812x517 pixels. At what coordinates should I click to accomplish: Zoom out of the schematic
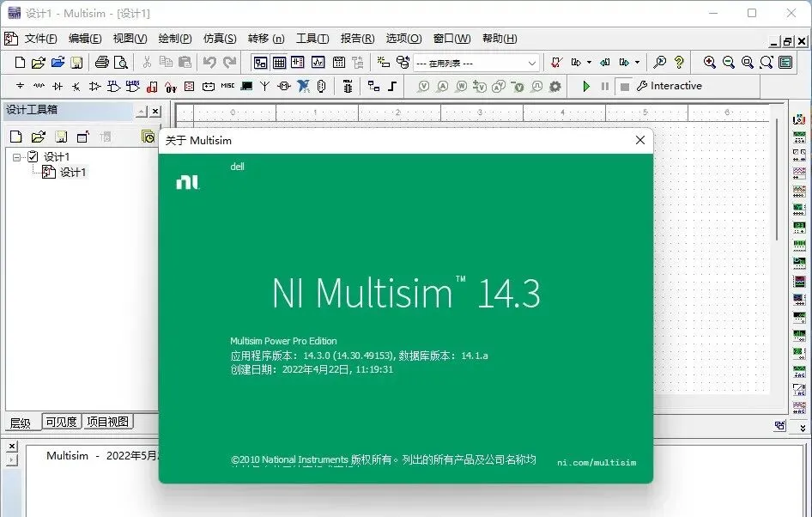point(728,63)
